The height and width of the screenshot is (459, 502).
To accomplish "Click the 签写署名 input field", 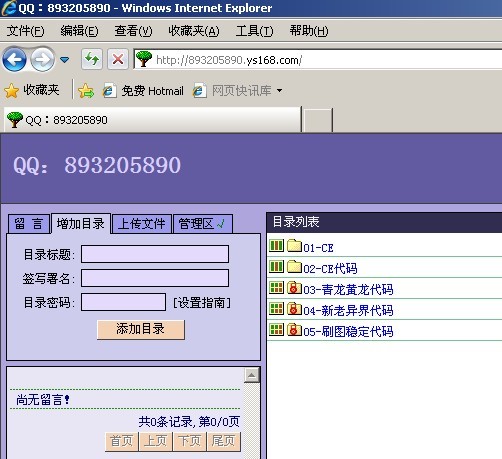I will pos(155,278).
